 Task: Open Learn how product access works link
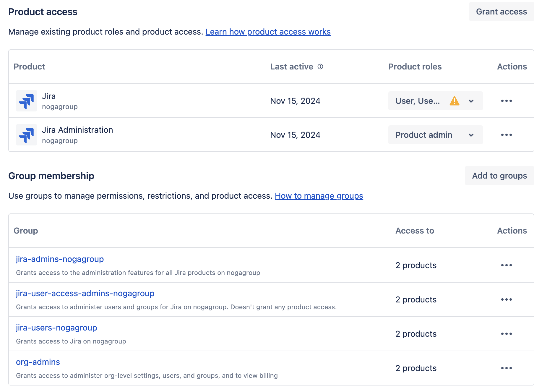tap(268, 32)
